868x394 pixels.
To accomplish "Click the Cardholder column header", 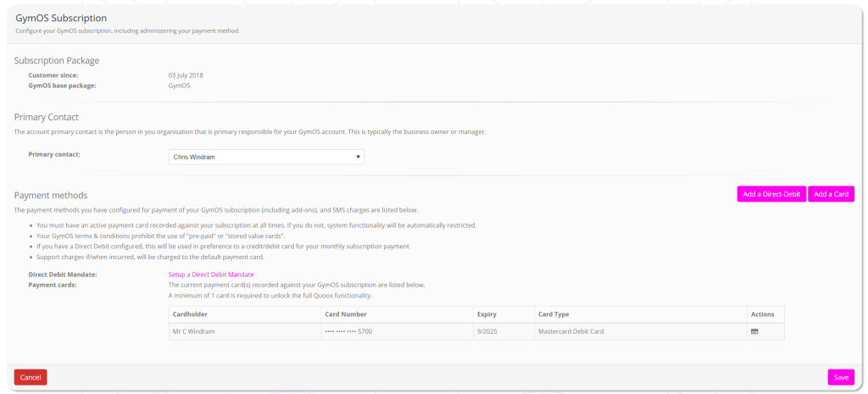I will 190,314.
